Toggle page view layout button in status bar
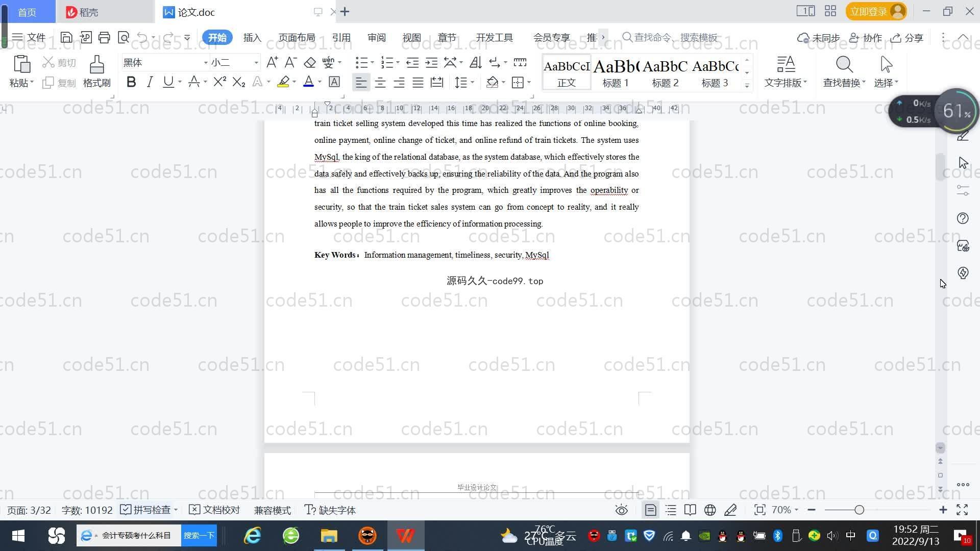This screenshot has height=551, width=980. [x=651, y=510]
